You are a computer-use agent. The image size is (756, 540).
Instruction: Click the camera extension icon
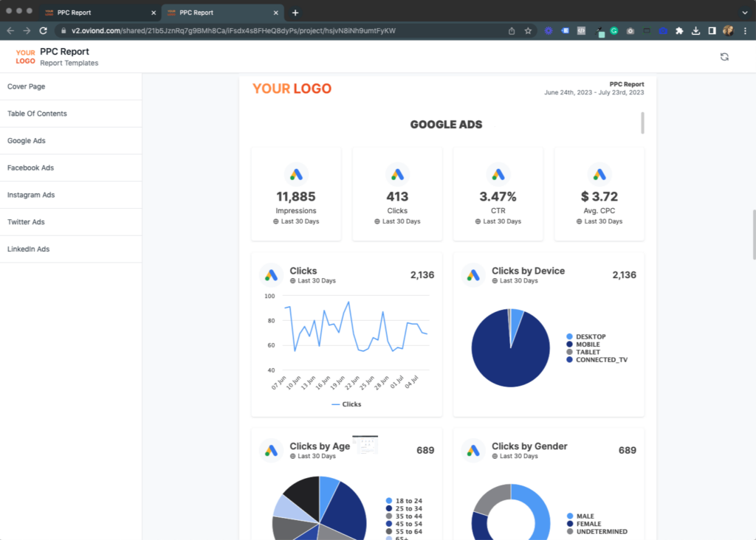tap(630, 31)
